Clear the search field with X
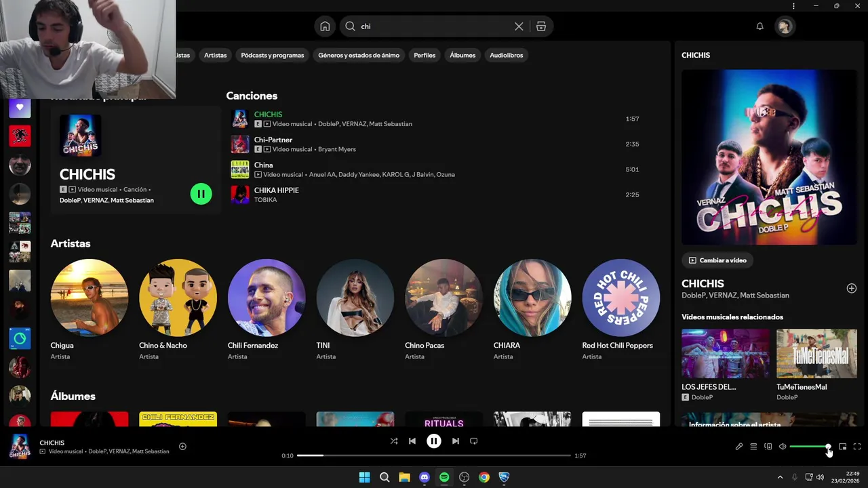 [x=519, y=26]
